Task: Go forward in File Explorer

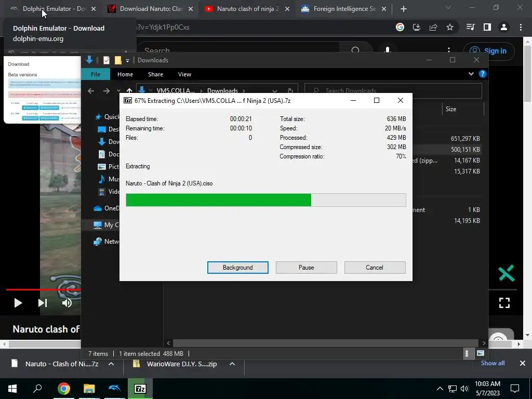Action: tap(106, 90)
